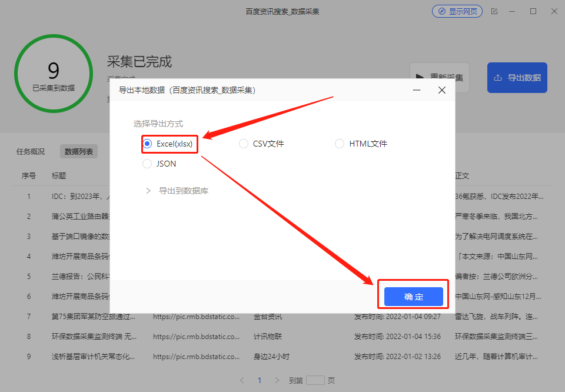Screen dimensions: 565x392
Task: Click the 标题 column header
Action: pos(59,176)
